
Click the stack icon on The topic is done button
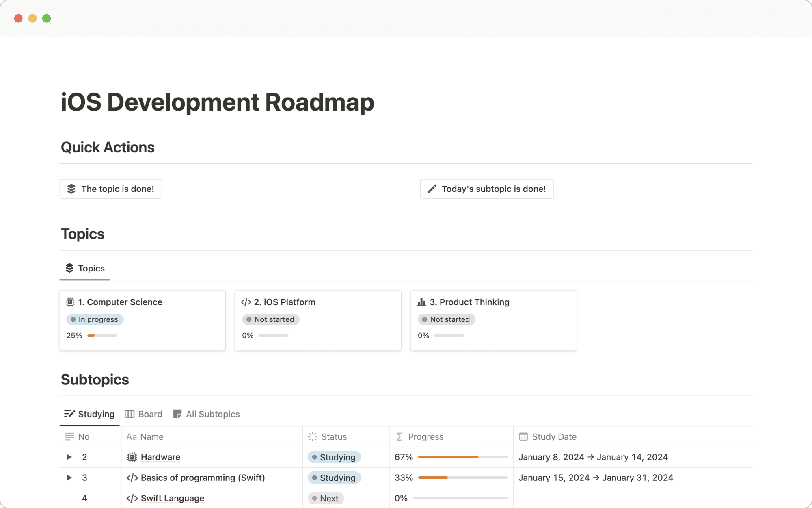pyautogui.click(x=72, y=189)
